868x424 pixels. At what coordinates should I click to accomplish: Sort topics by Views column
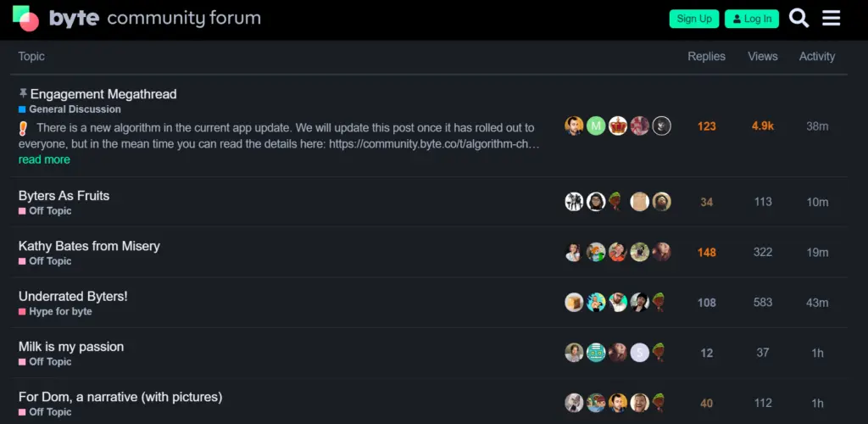point(762,57)
